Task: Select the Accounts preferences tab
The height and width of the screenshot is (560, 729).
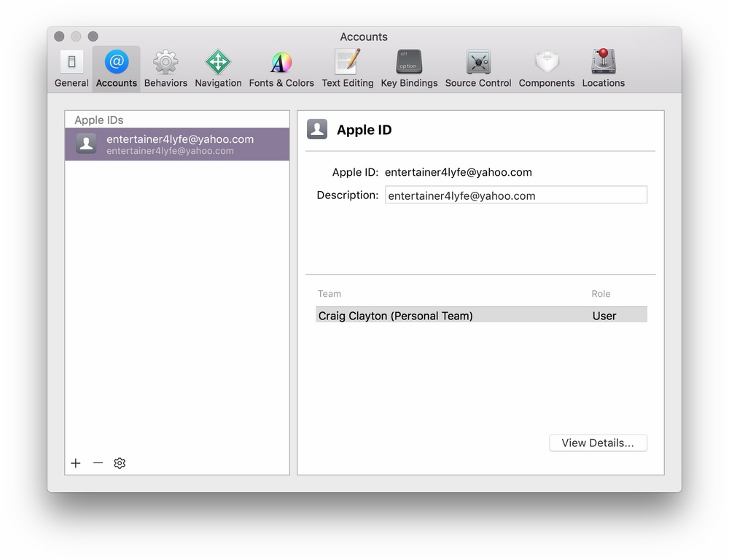Action: point(116,69)
